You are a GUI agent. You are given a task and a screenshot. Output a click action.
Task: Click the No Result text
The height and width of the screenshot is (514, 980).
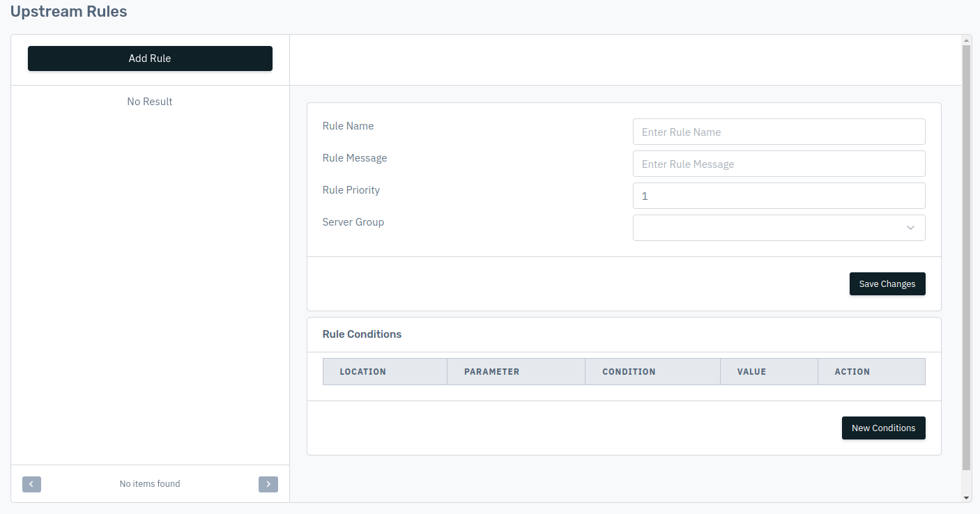point(150,102)
